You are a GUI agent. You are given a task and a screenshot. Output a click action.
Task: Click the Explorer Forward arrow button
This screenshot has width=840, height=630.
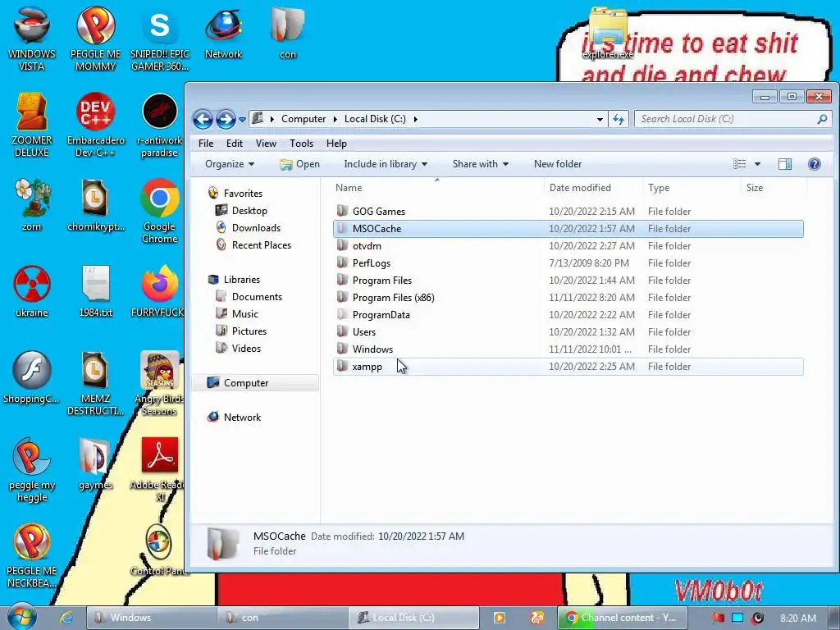coord(226,119)
